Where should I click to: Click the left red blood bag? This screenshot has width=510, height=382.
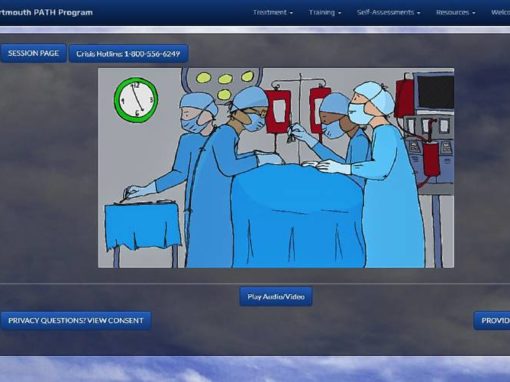coord(278,111)
